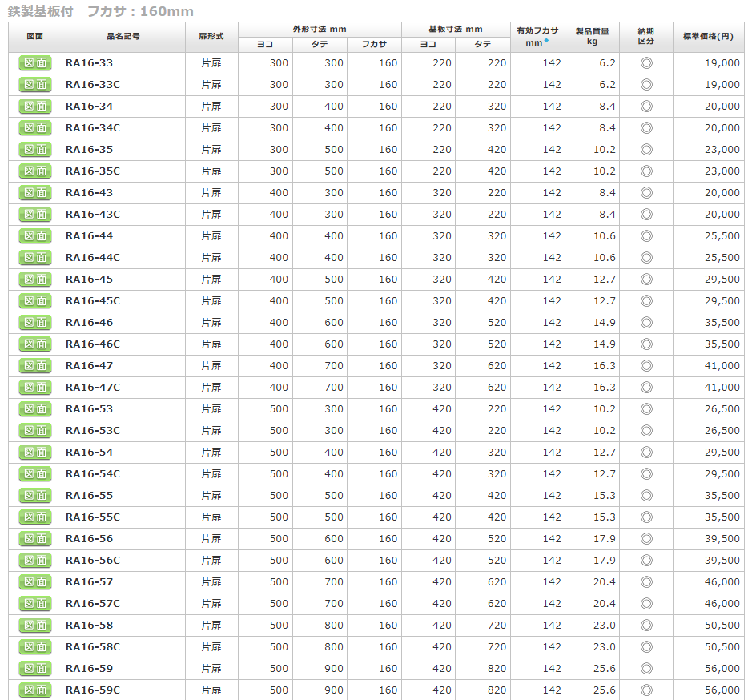Click the 納期区分 column header
This screenshot has width=752, height=700.
pos(646,37)
